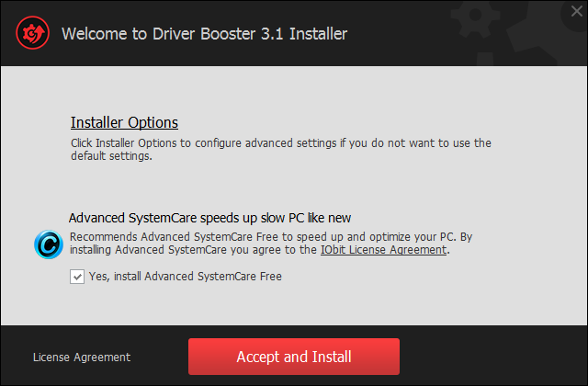Click the red Driver Booster gear logo

[33, 33]
